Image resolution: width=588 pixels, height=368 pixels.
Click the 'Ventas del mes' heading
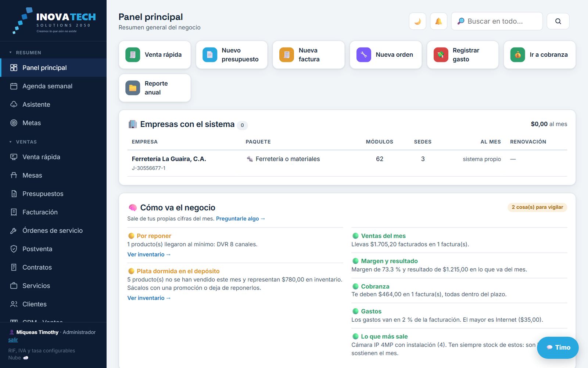[x=383, y=236]
